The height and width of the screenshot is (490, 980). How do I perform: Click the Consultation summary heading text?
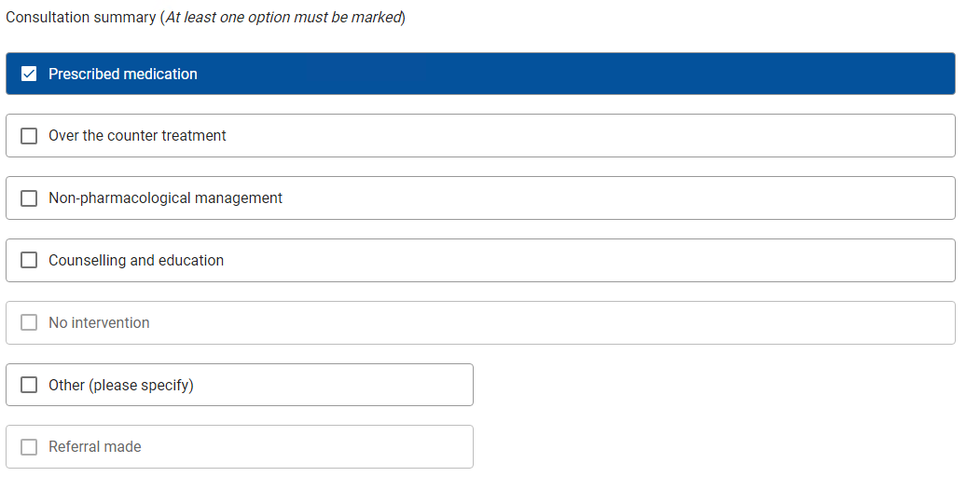206,18
